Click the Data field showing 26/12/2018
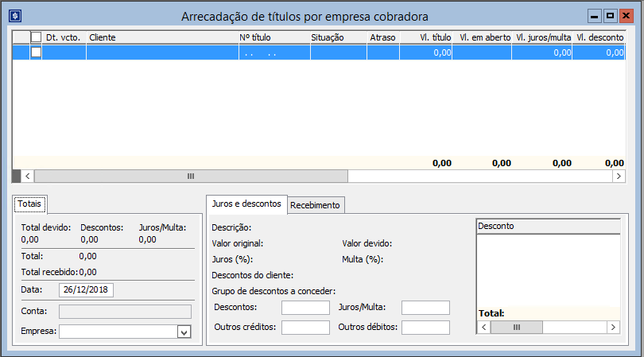This screenshot has width=644, height=357. [86, 289]
